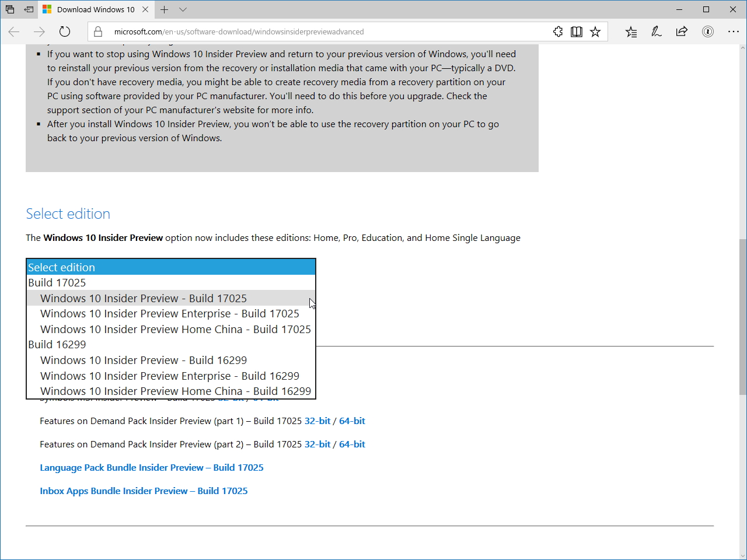Image resolution: width=747 pixels, height=560 pixels.
Task: View site security lock information
Action: 98,32
